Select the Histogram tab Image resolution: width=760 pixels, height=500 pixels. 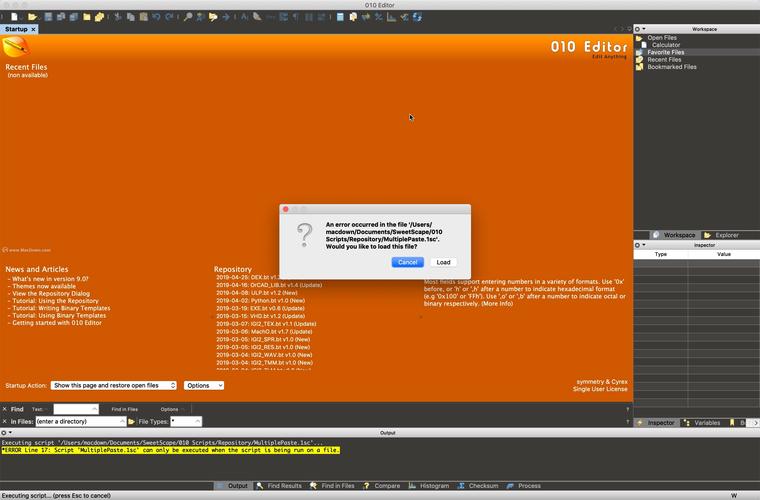pos(429,485)
